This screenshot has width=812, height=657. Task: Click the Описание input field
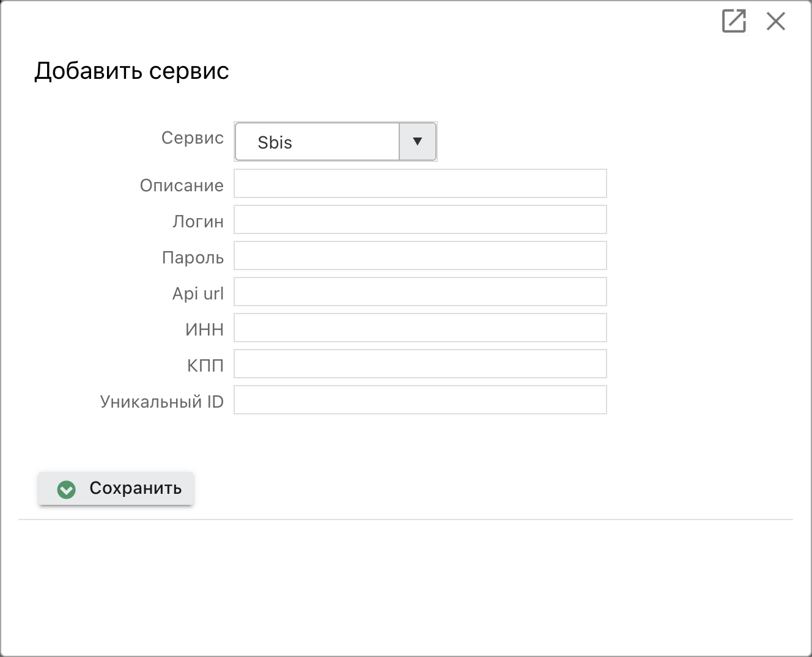[x=420, y=183]
